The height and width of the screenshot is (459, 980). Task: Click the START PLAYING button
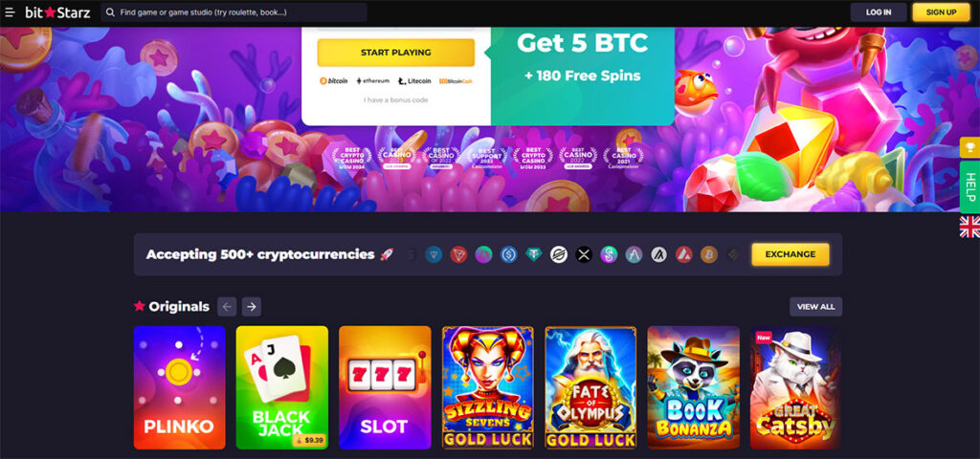(x=395, y=53)
